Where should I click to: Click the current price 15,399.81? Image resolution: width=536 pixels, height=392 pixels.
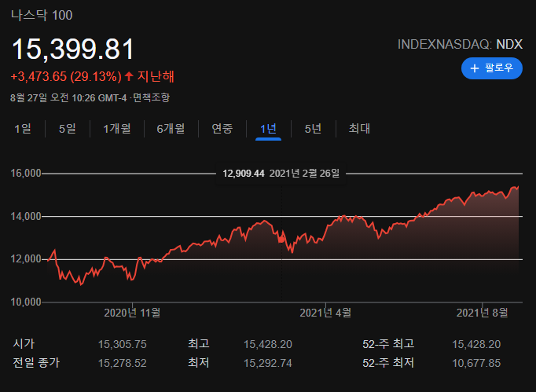[73, 49]
